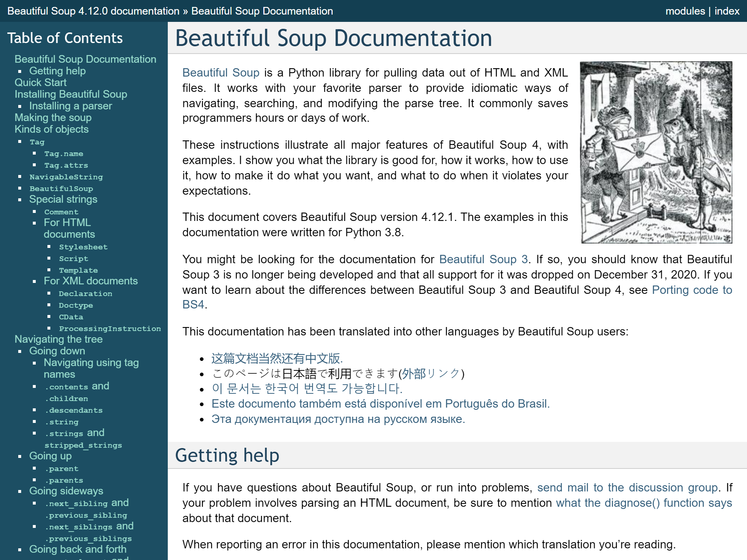Open NavigableString sidebar entry
Image resolution: width=747 pixels, height=560 pixels.
(x=66, y=177)
